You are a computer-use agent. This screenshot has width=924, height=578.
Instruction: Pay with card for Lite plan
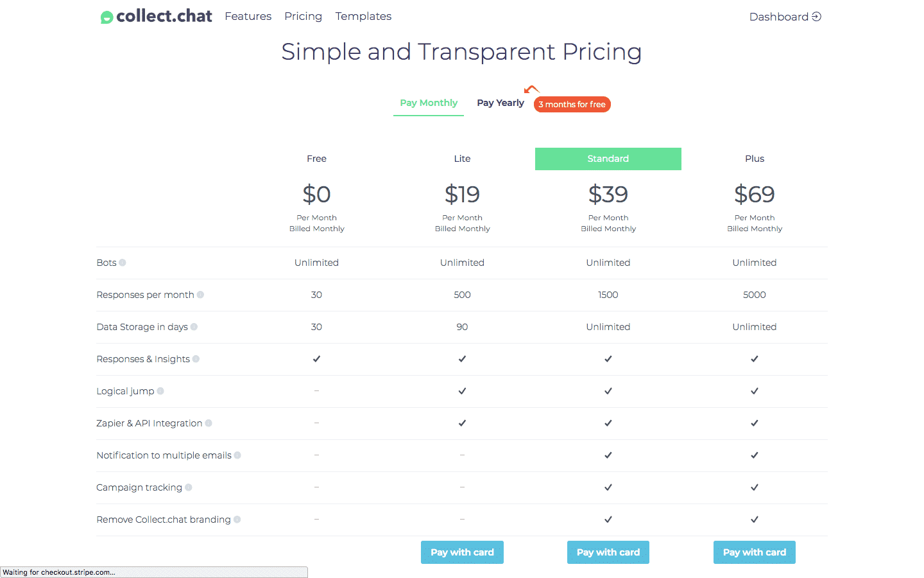[462, 552]
